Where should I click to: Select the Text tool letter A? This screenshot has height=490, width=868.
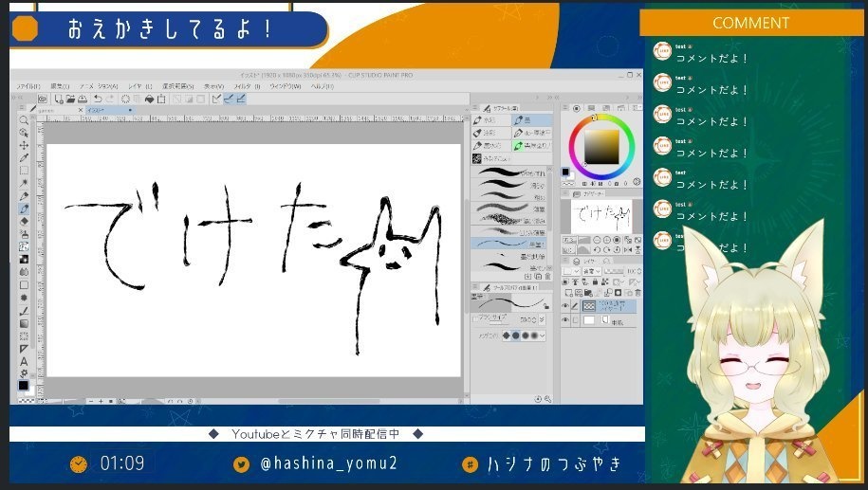coord(24,361)
